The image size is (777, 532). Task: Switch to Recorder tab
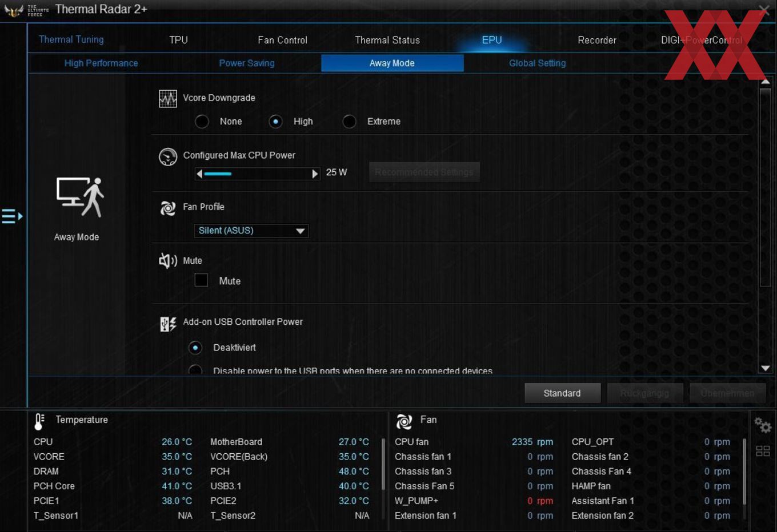click(597, 40)
